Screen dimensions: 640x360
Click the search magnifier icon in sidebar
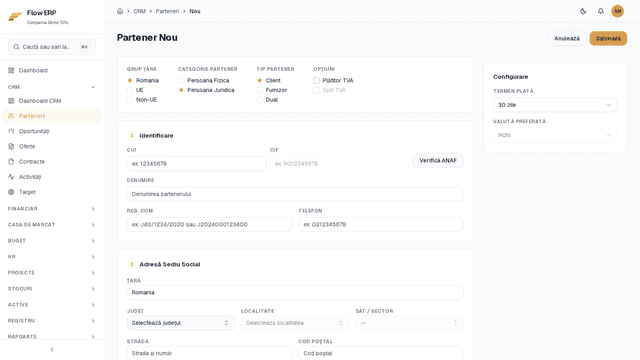coord(16,47)
